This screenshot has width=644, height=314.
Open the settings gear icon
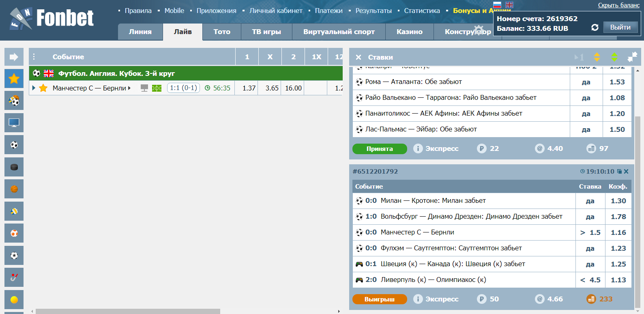coord(479,30)
